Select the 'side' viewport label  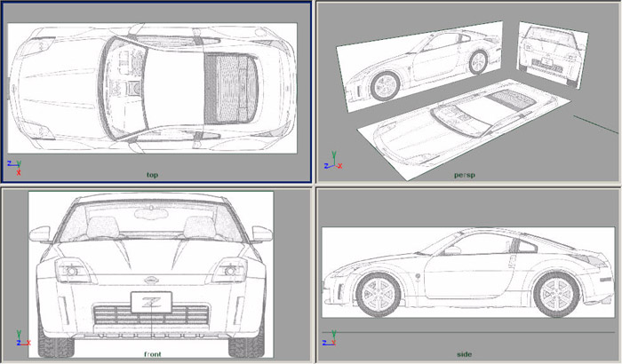[x=464, y=353]
